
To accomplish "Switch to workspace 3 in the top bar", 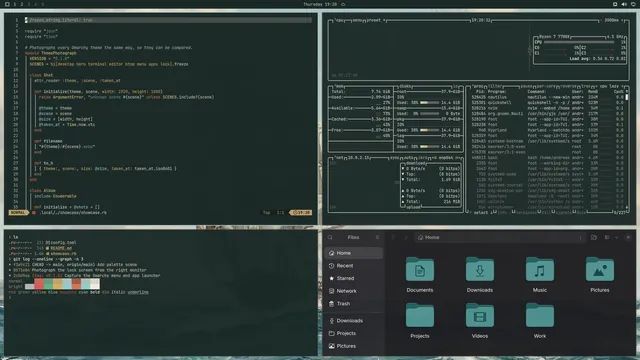I will click(x=29, y=4).
